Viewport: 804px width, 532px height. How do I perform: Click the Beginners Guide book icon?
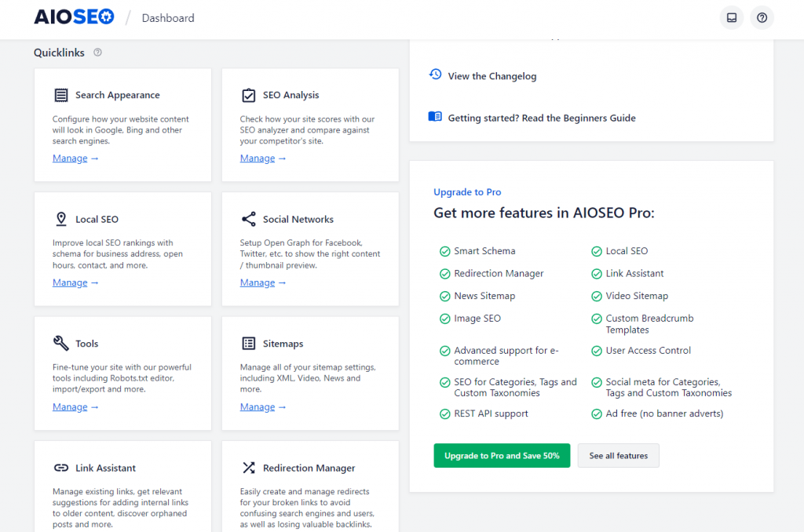tap(435, 116)
